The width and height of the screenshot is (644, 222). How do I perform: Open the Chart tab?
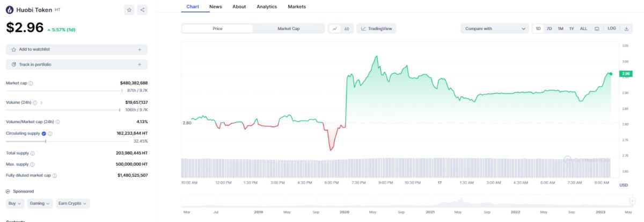[x=193, y=6]
